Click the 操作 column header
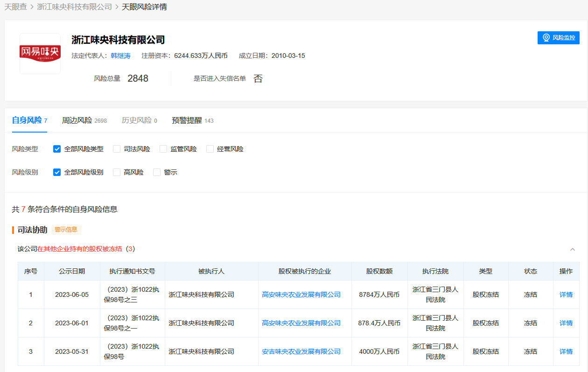 566,271
